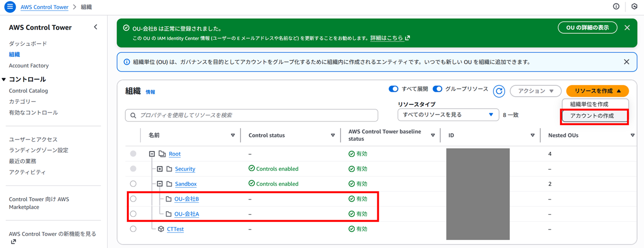
Task: Open カテゴリー in sidebar
Action: 23,102
